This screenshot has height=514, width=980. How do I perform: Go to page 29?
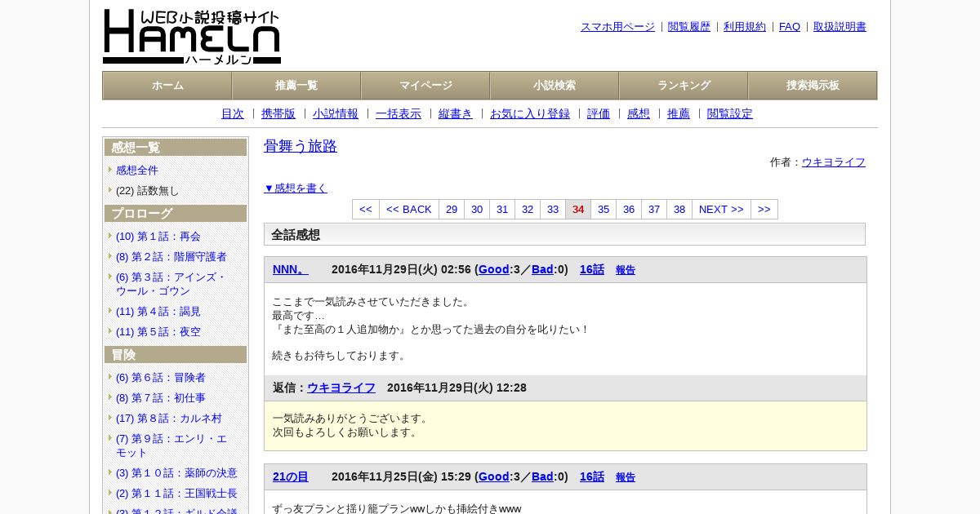point(452,209)
